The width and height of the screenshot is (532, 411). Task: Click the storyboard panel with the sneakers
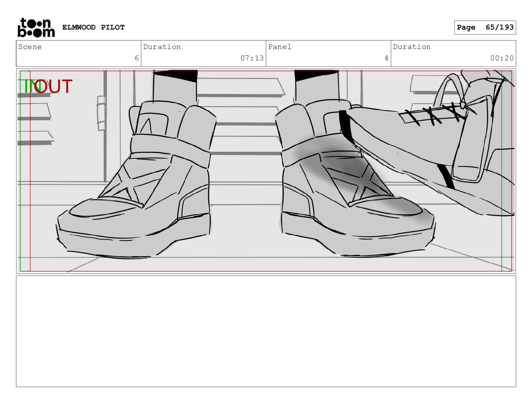[266, 171]
